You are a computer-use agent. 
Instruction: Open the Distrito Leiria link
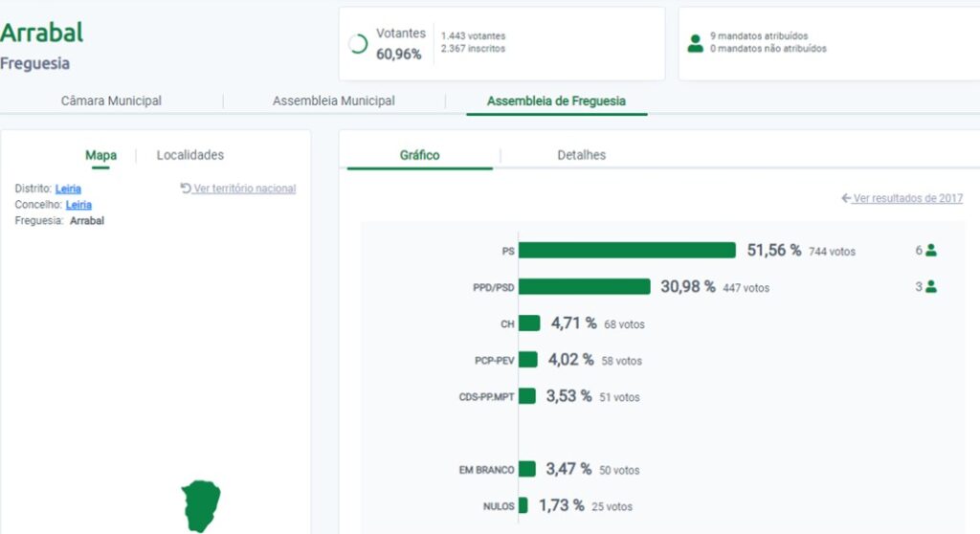68,189
